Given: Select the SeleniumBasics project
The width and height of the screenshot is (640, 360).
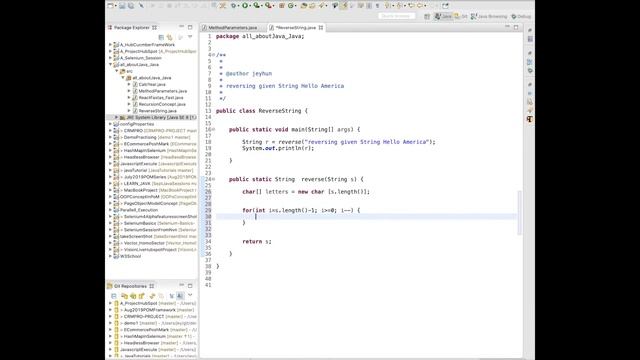Looking at the screenshot, I should pos(140,223).
